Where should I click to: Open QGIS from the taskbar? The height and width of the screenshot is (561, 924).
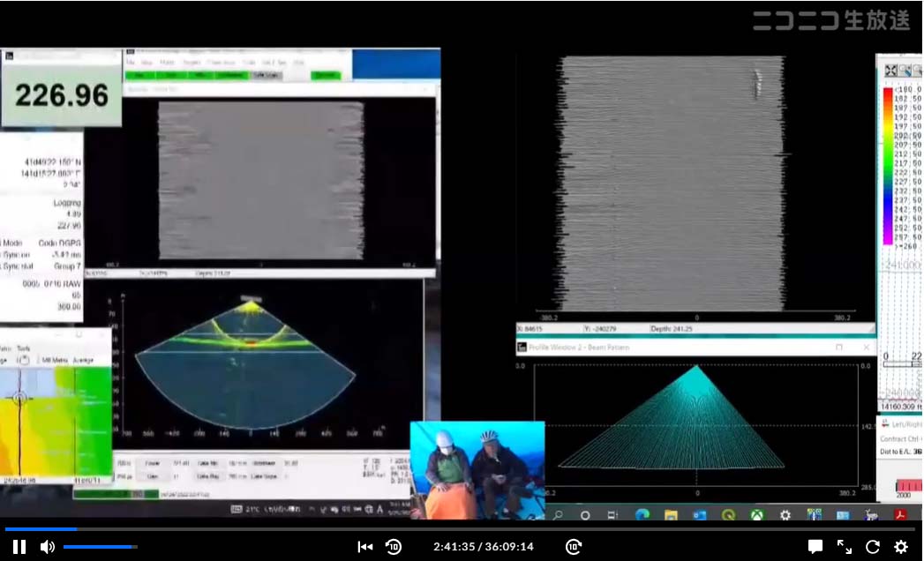[x=728, y=515]
